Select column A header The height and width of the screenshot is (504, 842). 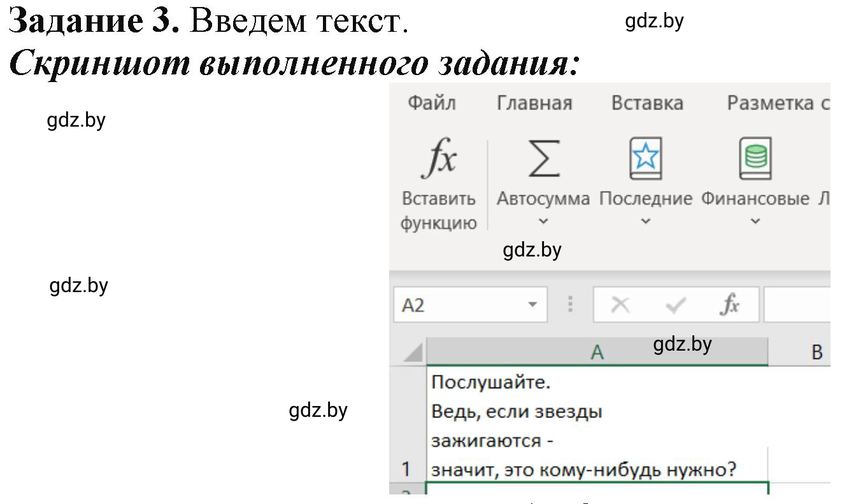(x=597, y=352)
